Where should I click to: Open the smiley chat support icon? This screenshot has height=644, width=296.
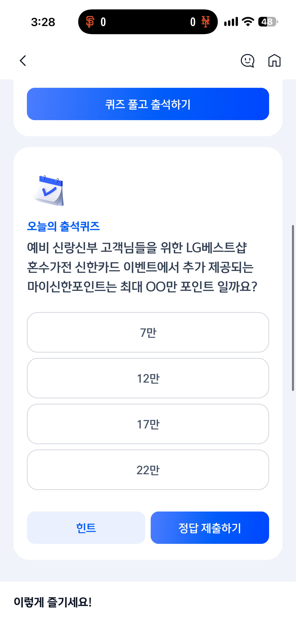[247, 61]
